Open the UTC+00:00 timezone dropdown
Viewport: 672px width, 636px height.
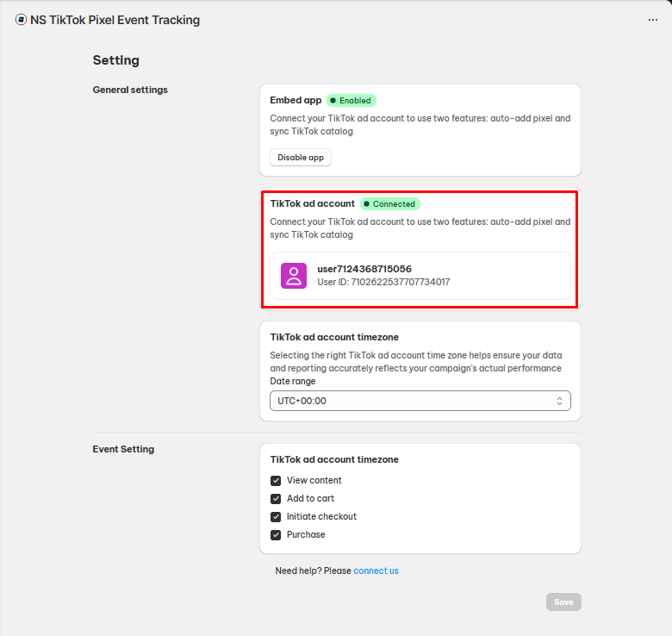click(420, 401)
